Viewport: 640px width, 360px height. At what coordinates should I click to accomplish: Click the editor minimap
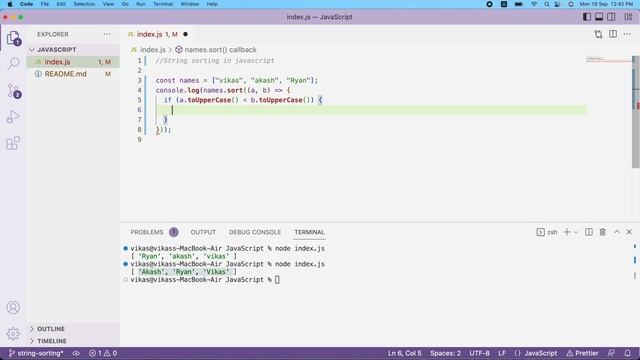608,60
